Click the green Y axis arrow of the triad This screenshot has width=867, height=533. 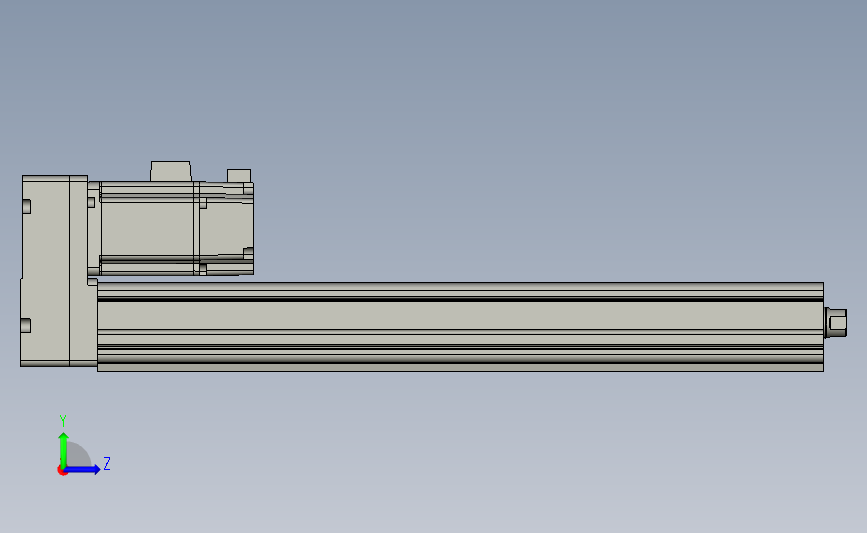pyautogui.click(x=64, y=450)
